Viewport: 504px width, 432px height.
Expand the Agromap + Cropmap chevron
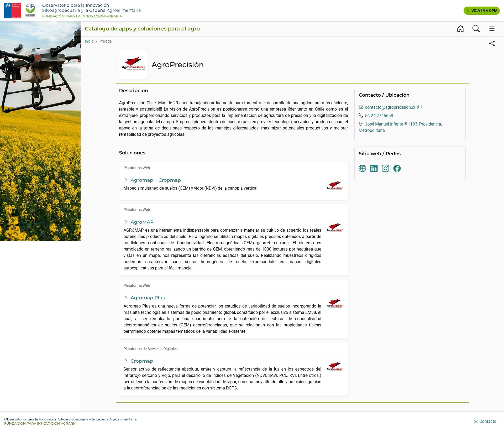coord(126,180)
